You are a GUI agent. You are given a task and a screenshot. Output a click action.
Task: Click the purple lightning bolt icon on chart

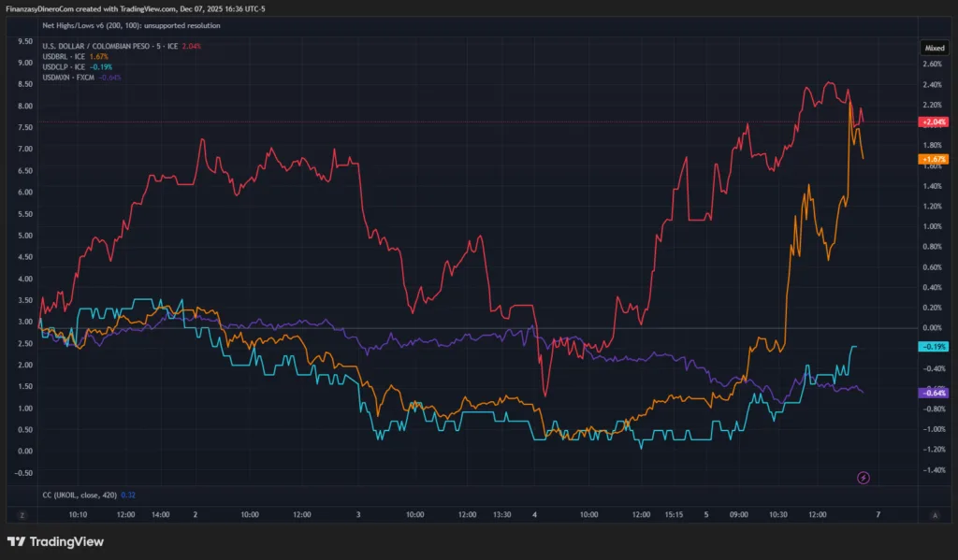pyautogui.click(x=864, y=478)
